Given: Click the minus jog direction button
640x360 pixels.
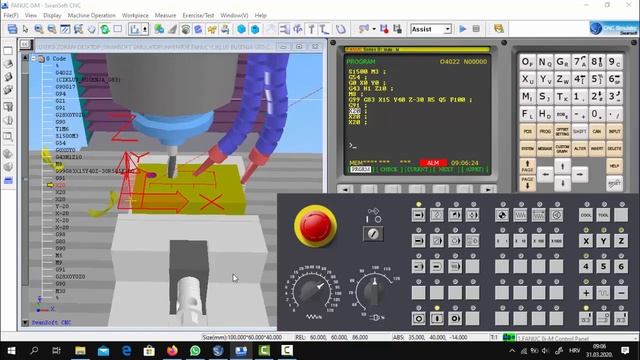Looking at the screenshot, I should 621,293.
